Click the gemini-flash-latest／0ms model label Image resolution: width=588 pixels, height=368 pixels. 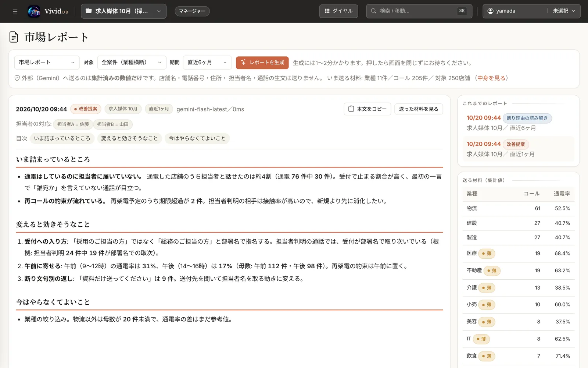coord(210,109)
